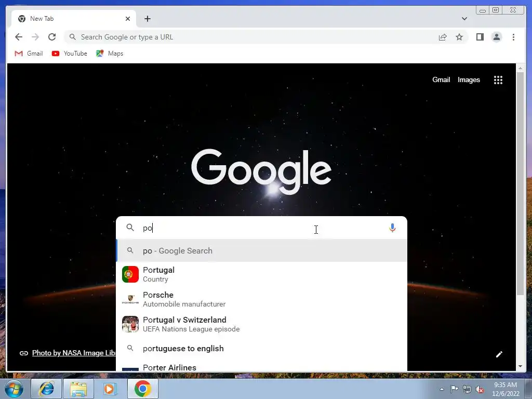The image size is (532, 399).
Task: Click the Chrome taskbar icon
Action: tap(143, 389)
